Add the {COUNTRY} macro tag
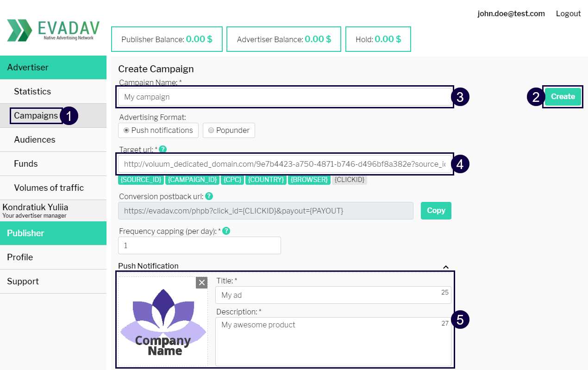Viewport: 588px width, 370px height. (266, 180)
